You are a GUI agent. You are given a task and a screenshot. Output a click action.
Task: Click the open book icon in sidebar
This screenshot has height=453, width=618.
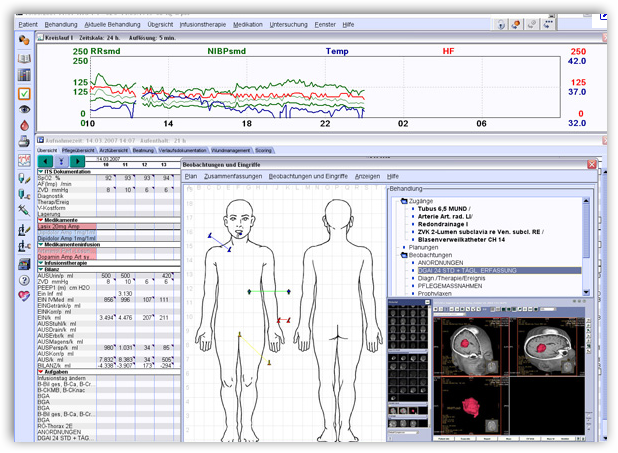24,58
